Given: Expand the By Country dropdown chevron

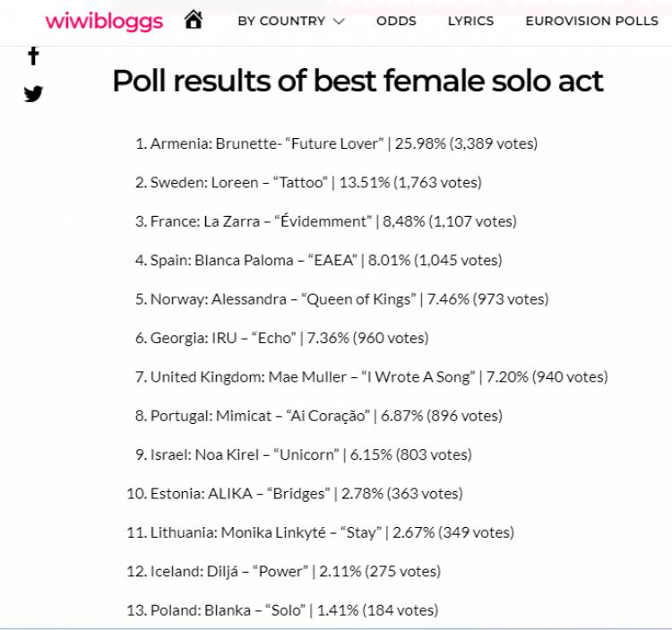Looking at the screenshot, I should click(x=339, y=21).
